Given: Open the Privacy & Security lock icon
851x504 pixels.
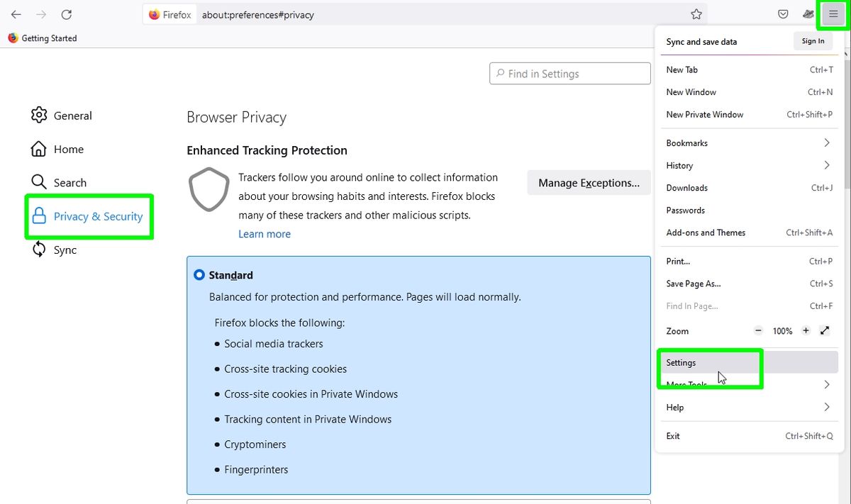Looking at the screenshot, I should [39, 215].
